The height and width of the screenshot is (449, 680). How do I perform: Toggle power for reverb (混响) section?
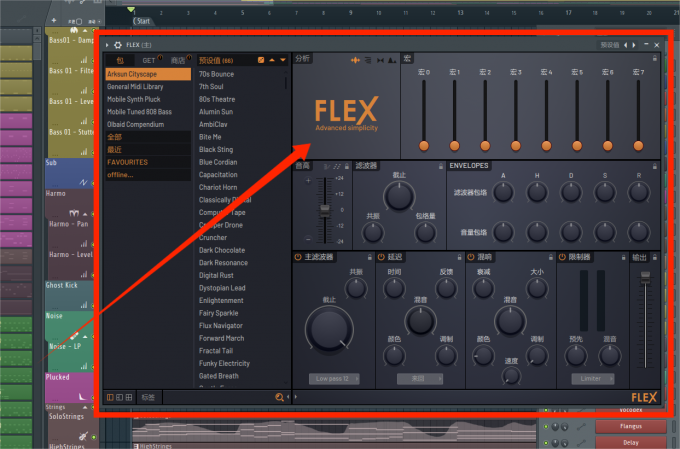tap(471, 257)
